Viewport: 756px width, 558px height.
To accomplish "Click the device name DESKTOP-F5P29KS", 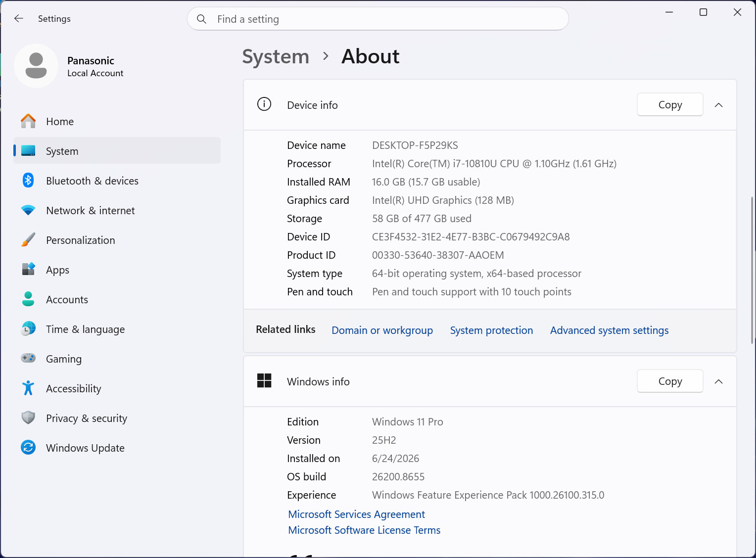I will tap(415, 145).
